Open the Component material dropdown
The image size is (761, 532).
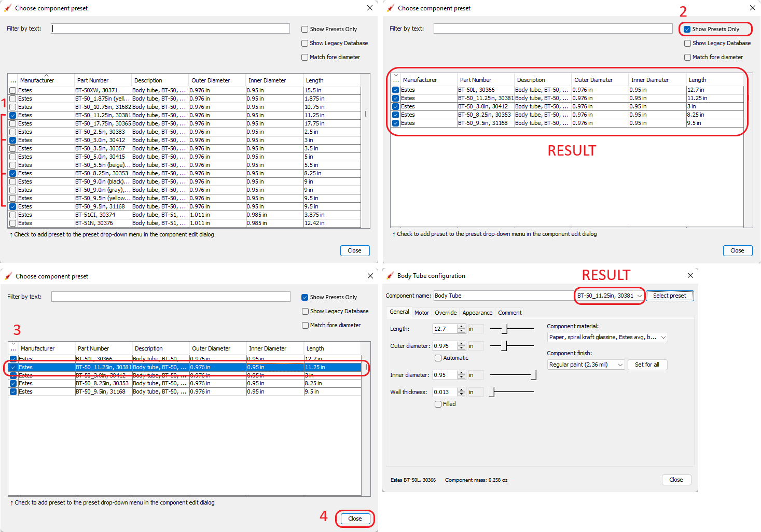(x=606, y=337)
